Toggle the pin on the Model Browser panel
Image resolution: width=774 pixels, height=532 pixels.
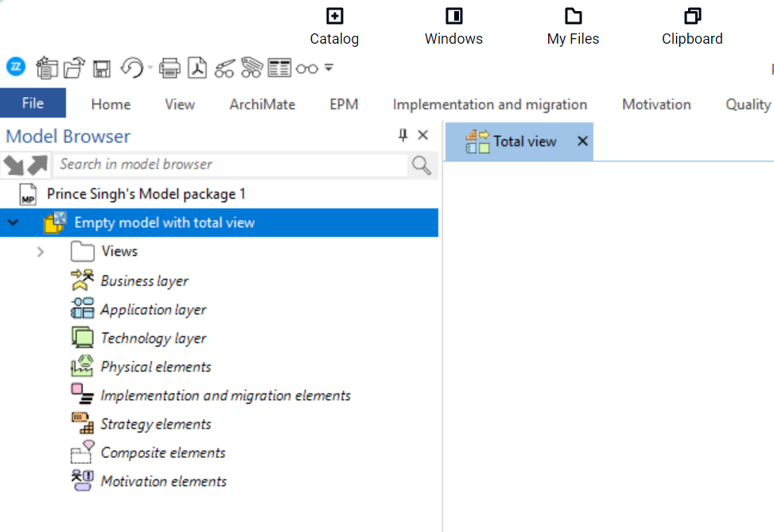(403, 135)
